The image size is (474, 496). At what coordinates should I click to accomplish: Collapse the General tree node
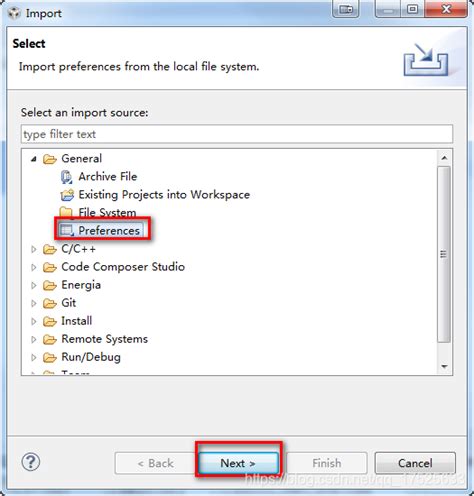click(34, 159)
